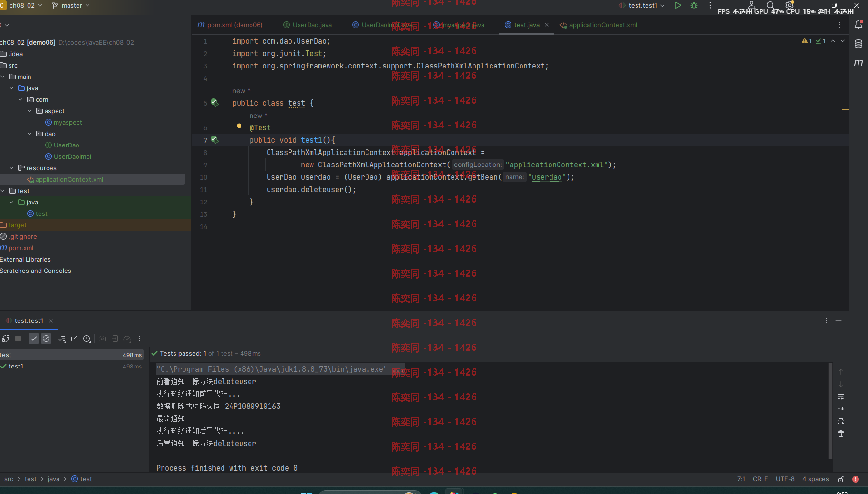This screenshot has height=494, width=868.
Task: Click 7:1 caret position in status bar
Action: (x=741, y=479)
